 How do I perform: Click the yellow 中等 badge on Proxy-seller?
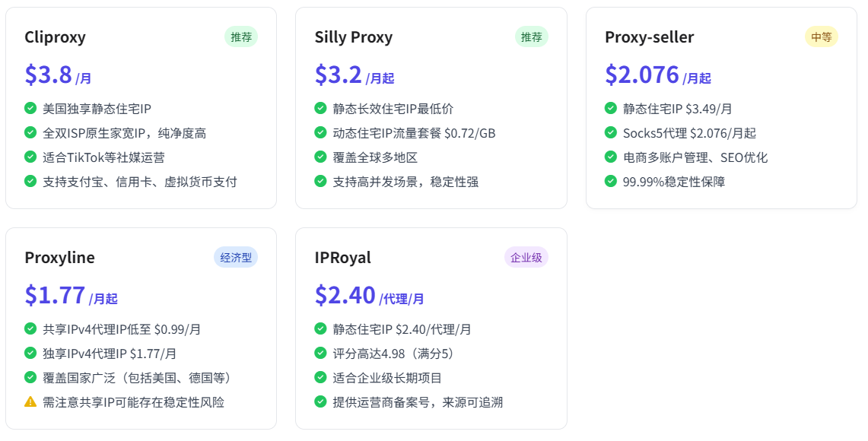(822, 37)
